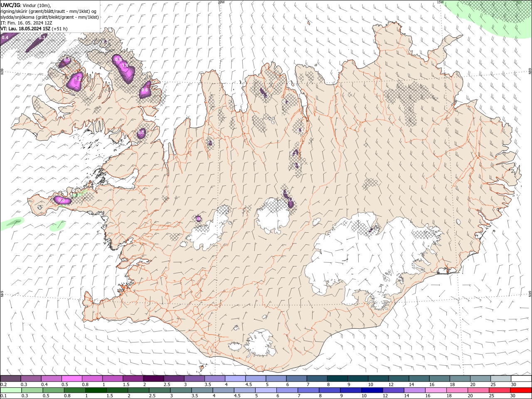The height and width of the screenshot is (399, 532).
Task: Click the pale grey snow swatch starting at 25
Action: [501, 379]
